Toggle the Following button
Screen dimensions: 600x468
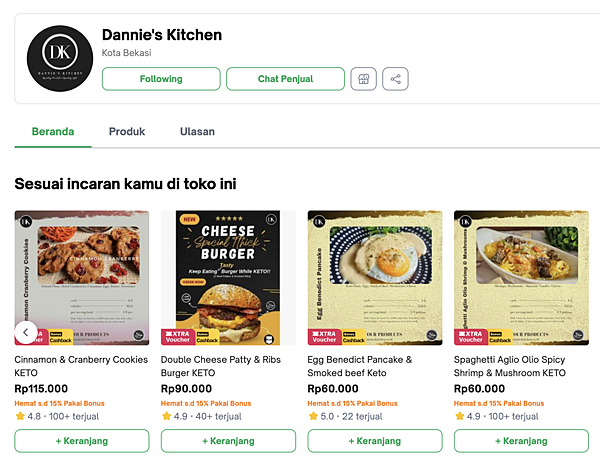[x=161, y=79]
